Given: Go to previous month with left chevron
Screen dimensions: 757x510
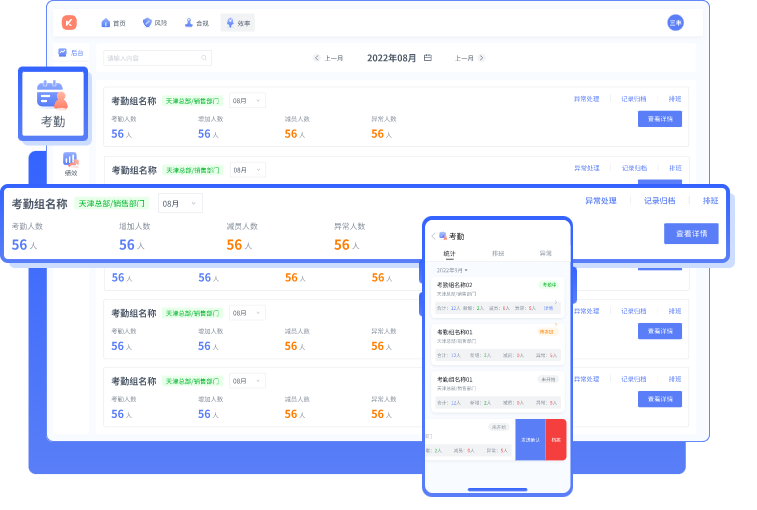Looking at the screenshot, I should pos(317,58).
